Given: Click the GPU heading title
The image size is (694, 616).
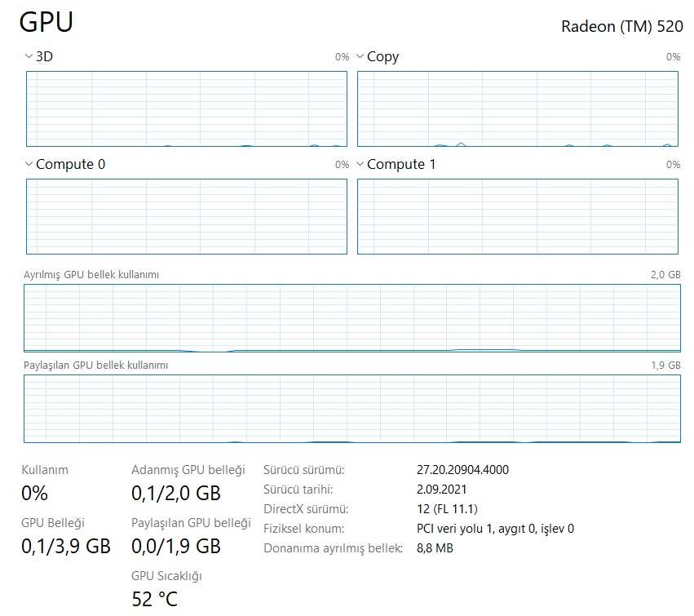Looking at the screenshot, I should (x=46, y=22).
